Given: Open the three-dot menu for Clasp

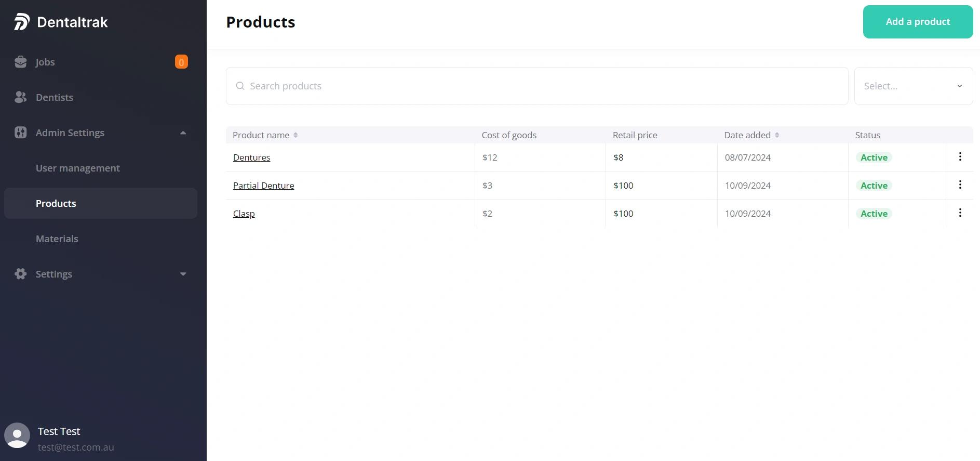Looking at the screenshot, I should [960, 213].
